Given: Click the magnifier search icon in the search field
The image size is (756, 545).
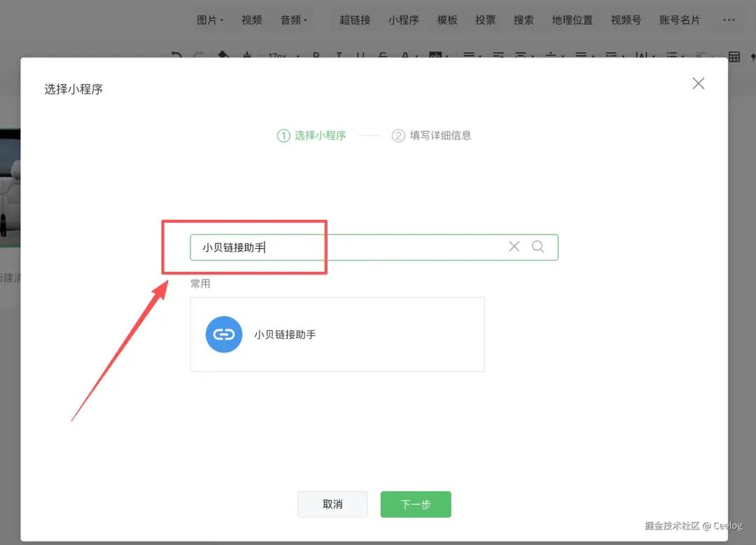Looking at the screenshot, I should (538, 247).
